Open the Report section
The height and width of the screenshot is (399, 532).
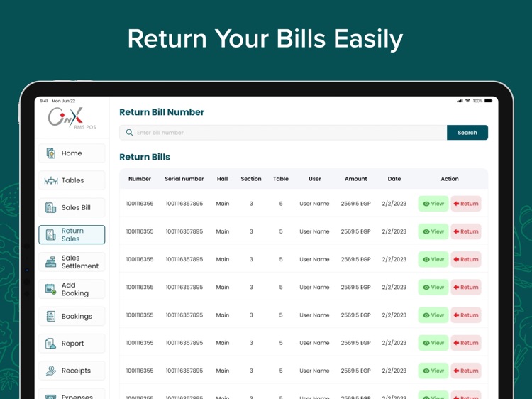72,344
